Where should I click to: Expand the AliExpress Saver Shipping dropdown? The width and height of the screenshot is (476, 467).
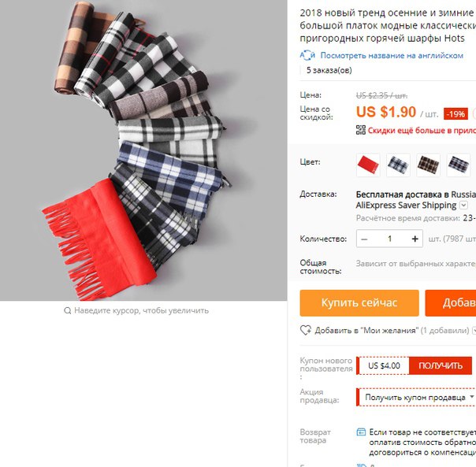(x=463, y=205)
